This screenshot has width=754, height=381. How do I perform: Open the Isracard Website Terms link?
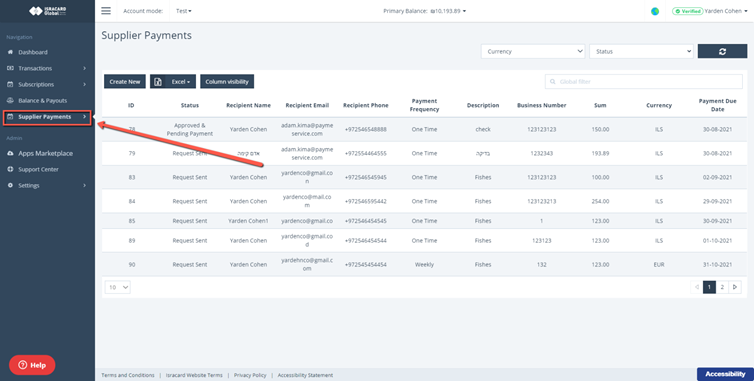[x=194, y=375]
